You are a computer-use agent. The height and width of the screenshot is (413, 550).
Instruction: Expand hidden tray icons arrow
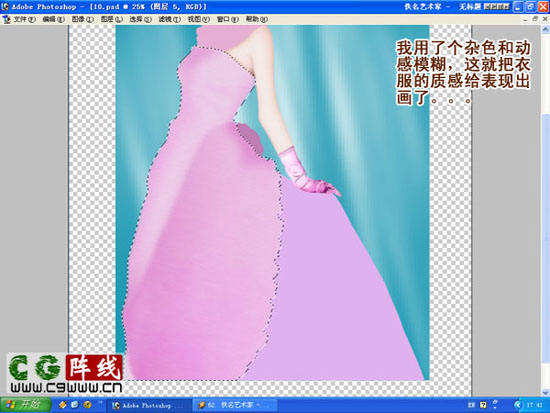click(x=518, y=405)
